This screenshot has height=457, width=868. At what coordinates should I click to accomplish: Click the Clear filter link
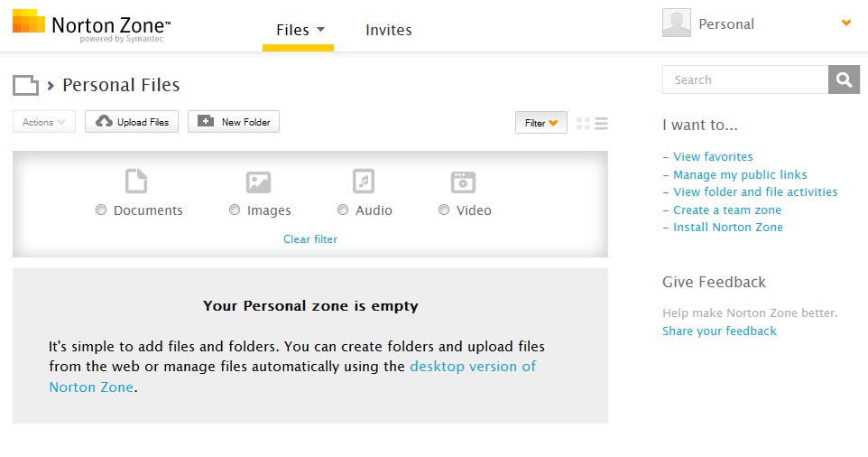click(310, 239)
